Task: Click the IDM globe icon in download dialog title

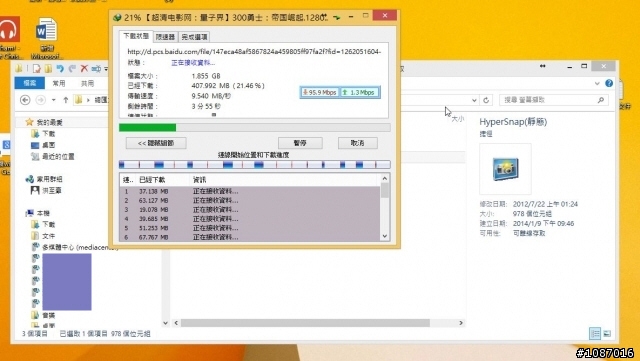Action: click(x=117, y=17)
